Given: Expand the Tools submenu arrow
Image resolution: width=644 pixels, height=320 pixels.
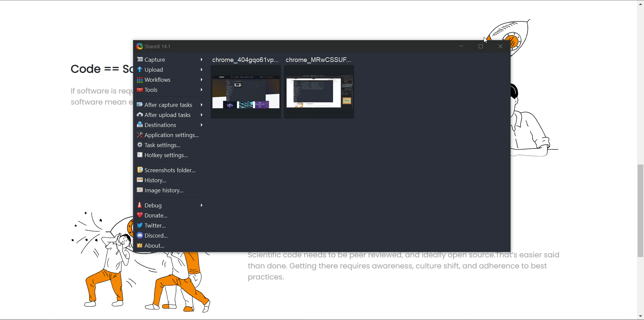Looking at the screenshot, I should click(x=202, y=89).
